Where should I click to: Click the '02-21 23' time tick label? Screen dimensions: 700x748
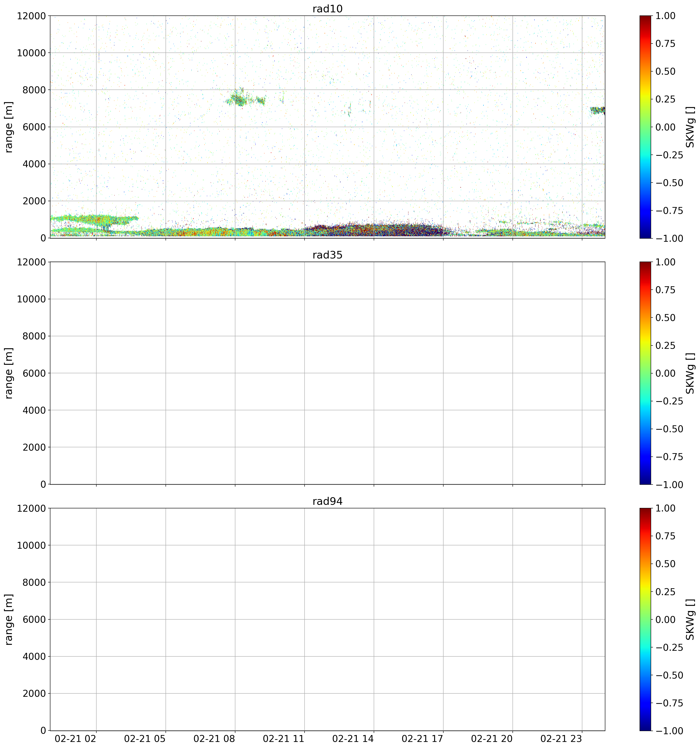[x=561, y=739]
